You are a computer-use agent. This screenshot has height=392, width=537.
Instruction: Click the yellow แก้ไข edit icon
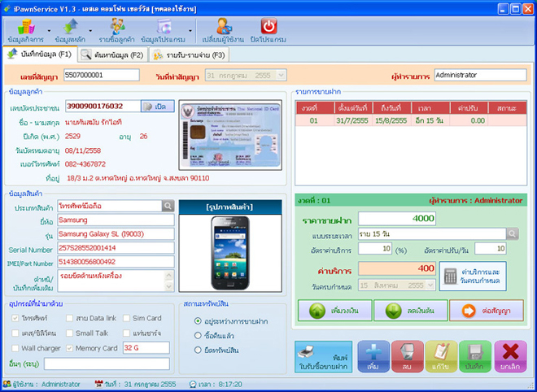pos(441,356)
